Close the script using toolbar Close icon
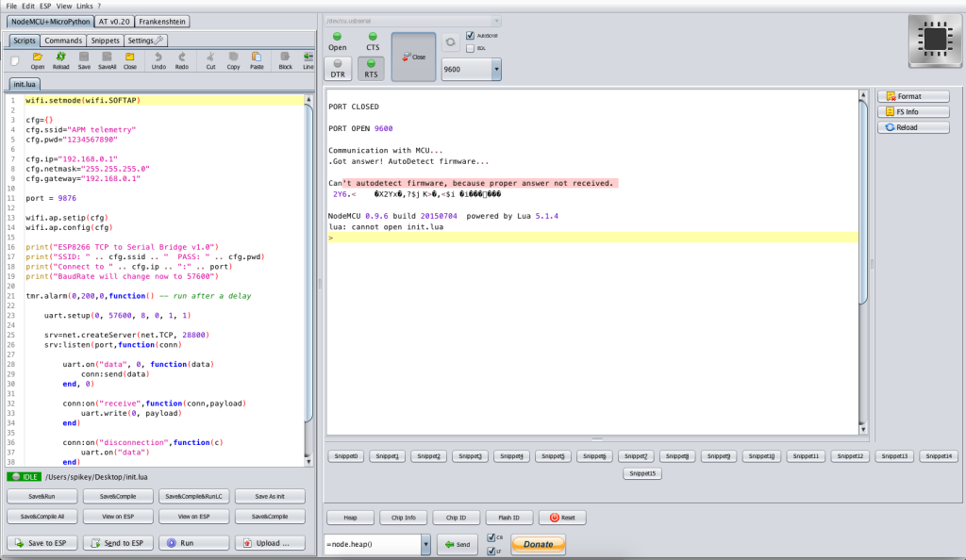Image resolution: width=966 pixels, height=560 pixels. pos(130,60)
